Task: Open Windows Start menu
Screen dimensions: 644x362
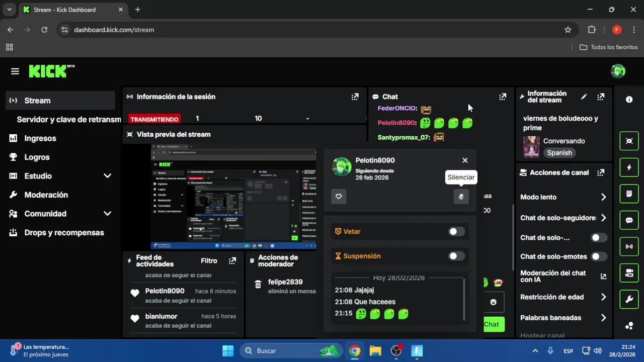Action: [x=228, y=350]
